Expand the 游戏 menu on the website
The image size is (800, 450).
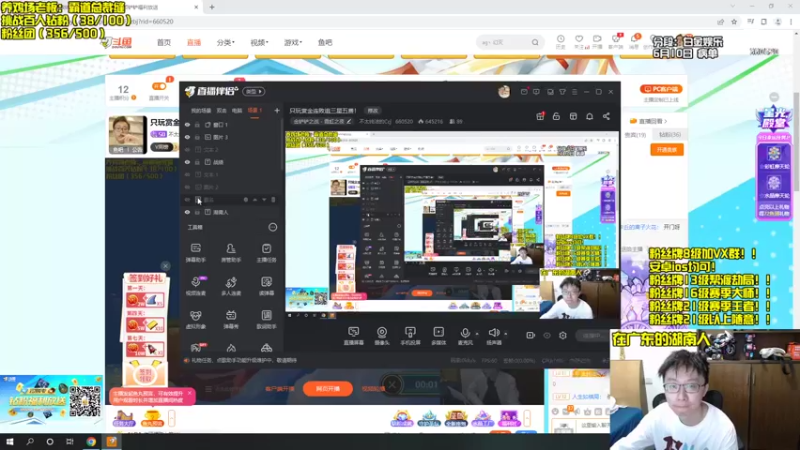click(293, 42)
